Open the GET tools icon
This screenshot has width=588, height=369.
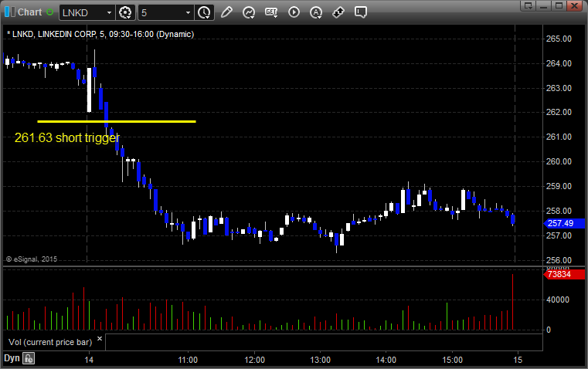[271, 12]
